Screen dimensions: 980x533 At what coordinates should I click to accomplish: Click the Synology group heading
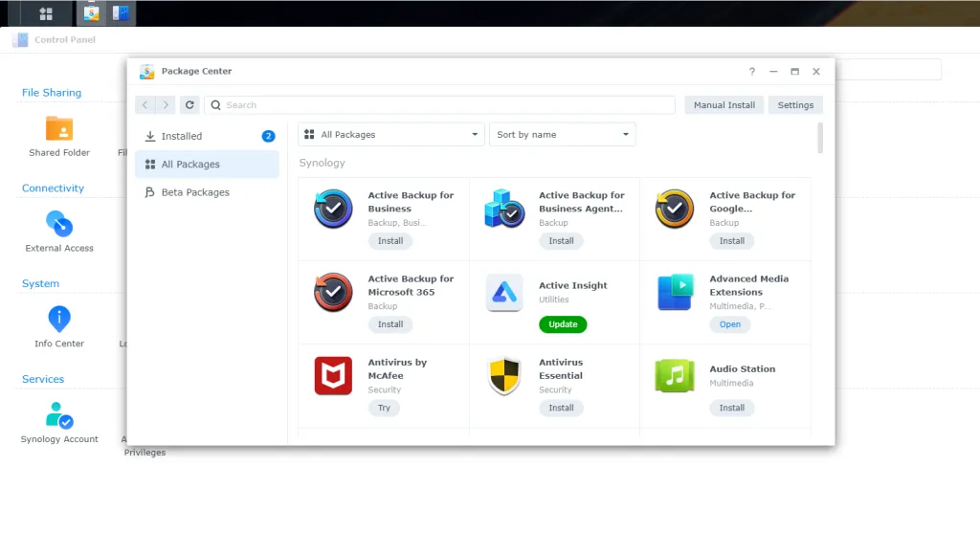pyautogui.click(x=322, y=163)
